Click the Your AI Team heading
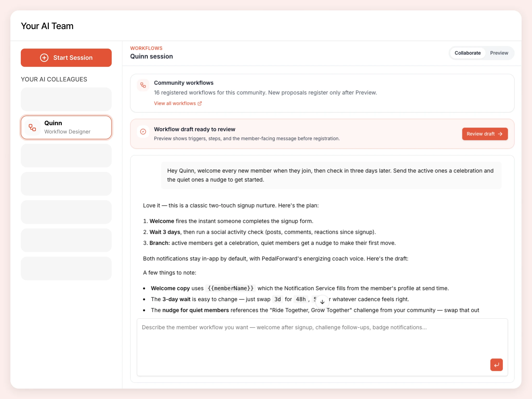The width and height of the screenshot is (532, 399). [x=47, y=26]
